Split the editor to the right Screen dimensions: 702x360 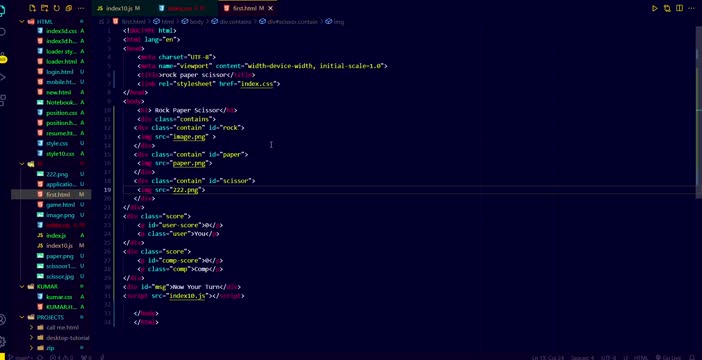click(x=679, y=8)
